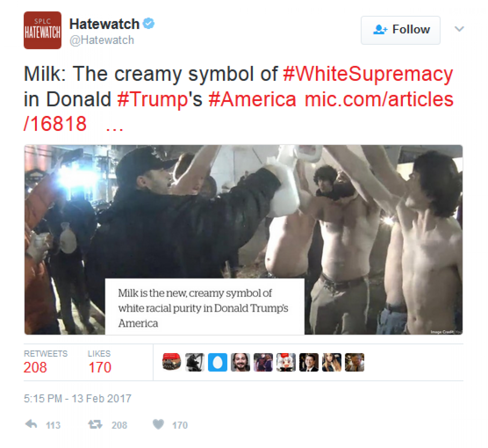Click the heart like icon
488x448 pixels.
[158, 424]
